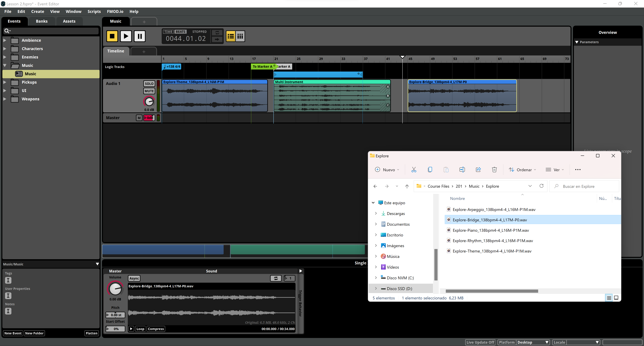
Task: Open the Ordenar dropdown in Explorer
Action: coord(522,170)
